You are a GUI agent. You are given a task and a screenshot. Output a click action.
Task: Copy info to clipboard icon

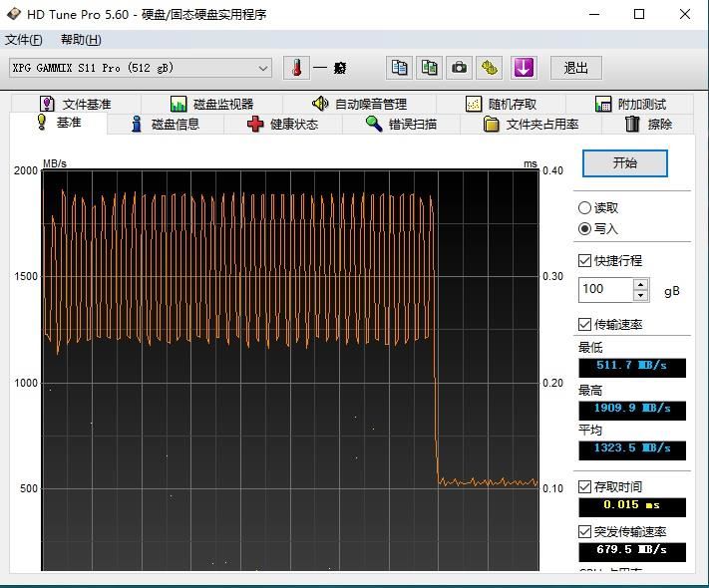[x=399, y=68]
